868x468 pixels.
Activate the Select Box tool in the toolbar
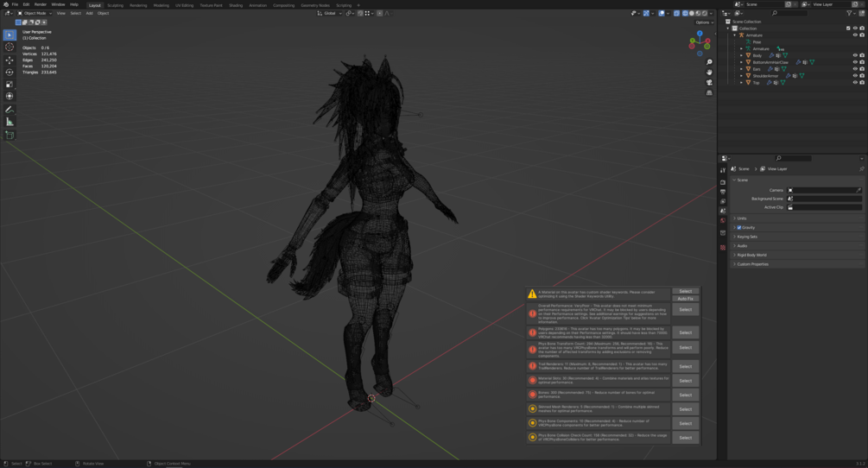tap(10, 35)
